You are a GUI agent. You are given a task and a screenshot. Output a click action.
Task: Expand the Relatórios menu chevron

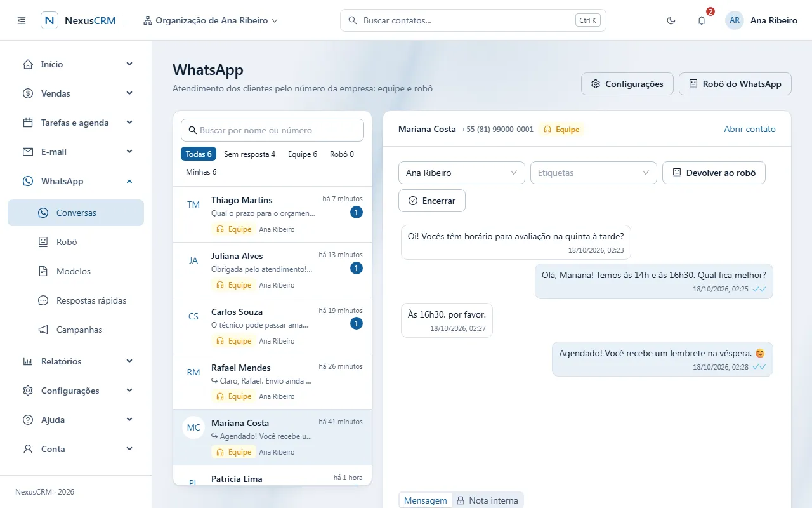click(129, 361)
